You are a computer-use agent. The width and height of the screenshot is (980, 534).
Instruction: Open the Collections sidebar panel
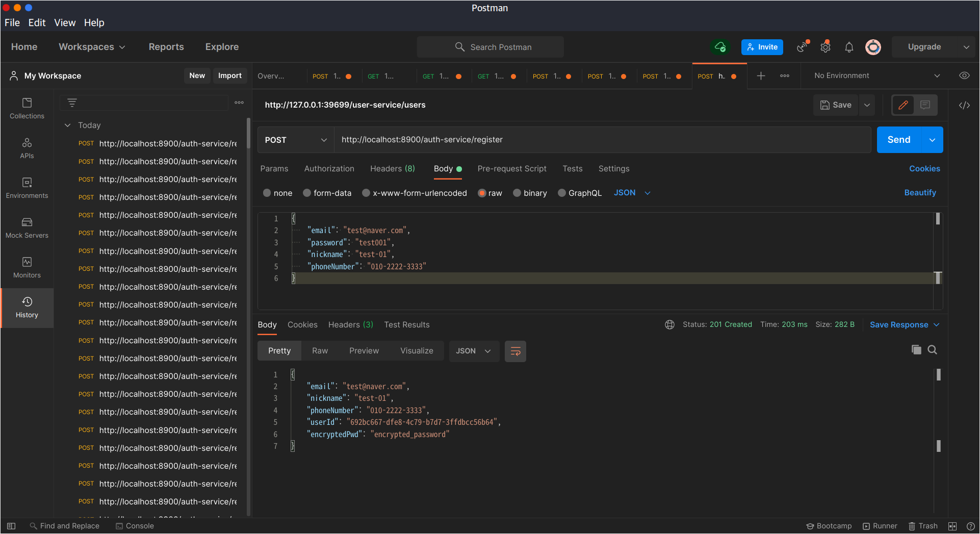coord(27,109)
